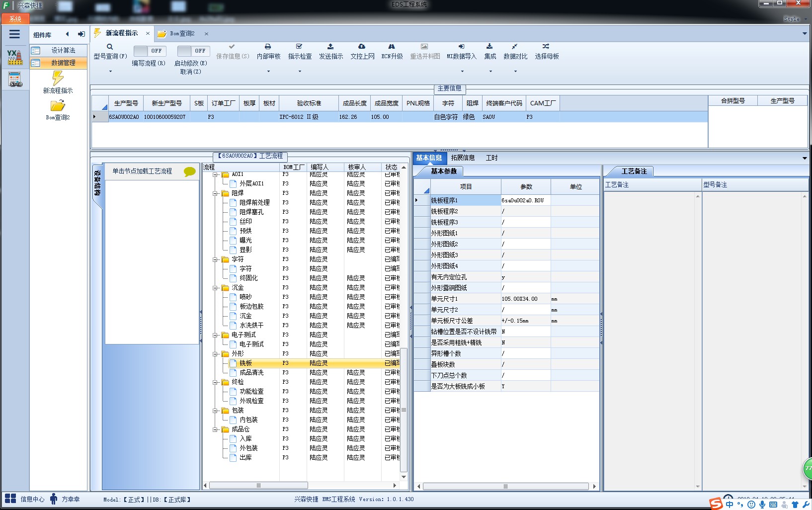Open dropdown arrow under 型号查询(F)
812x510 pixels.
point(110,72)
